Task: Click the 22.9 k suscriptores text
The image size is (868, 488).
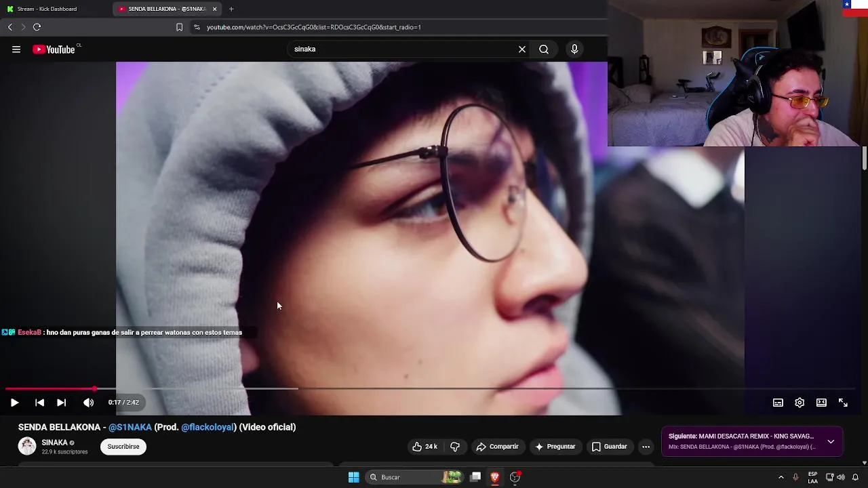Action: 64,452
